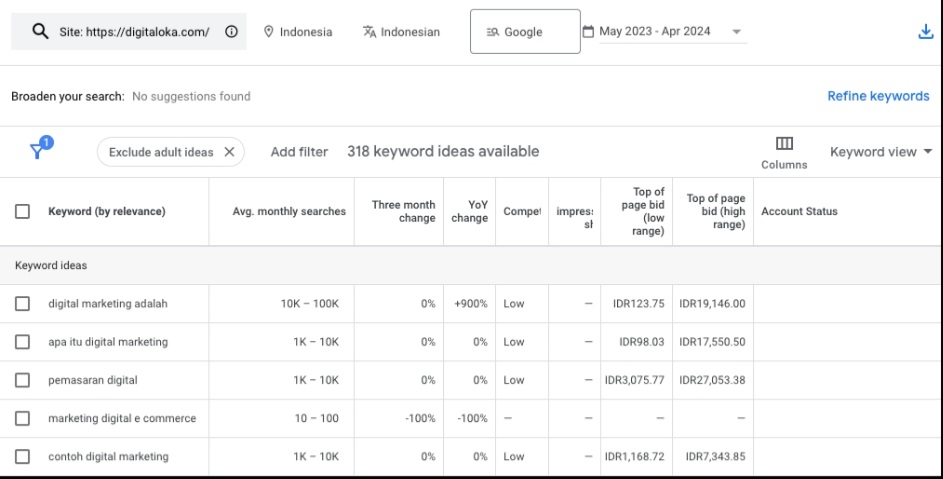This screenshot has height=479, width=943.
Task: Sort by Avg. monthly searches column
Action: pos(289,211)
